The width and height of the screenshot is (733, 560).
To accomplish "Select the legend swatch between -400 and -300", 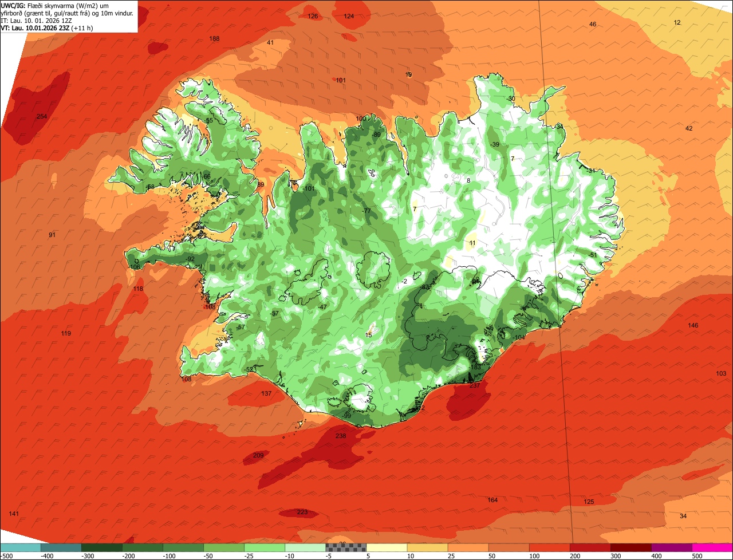I will (x=61, y=548).
